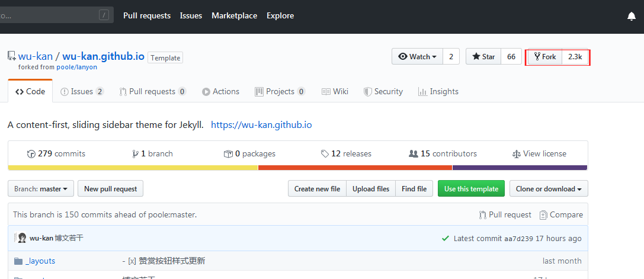Click the green commit status checkmark
644x279 pixels.
pyautogui.click(x=445, y=238)
